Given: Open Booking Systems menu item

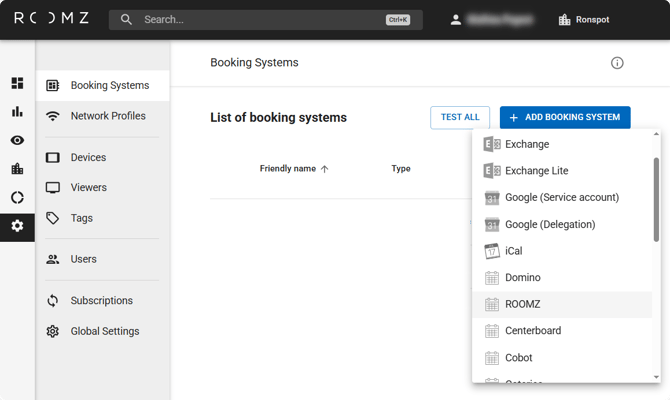Looking at the screenshot, I should pos(103,85).
